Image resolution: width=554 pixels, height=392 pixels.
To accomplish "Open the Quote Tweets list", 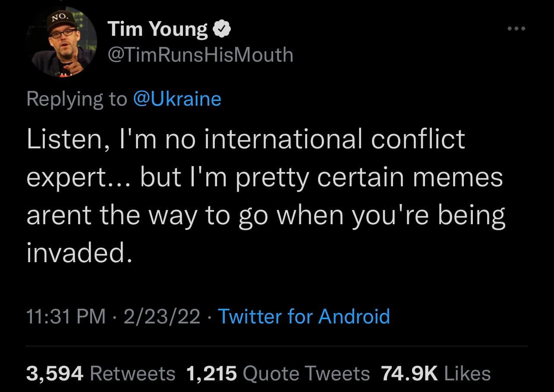I will pos(306,373).
